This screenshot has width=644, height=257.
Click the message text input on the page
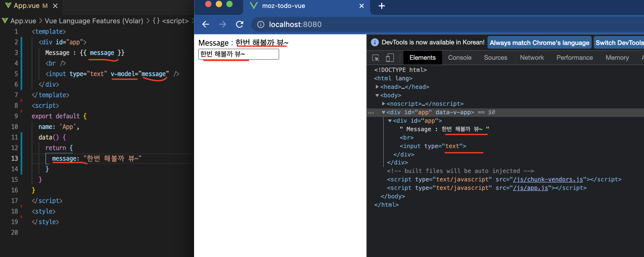pos(238,54)
